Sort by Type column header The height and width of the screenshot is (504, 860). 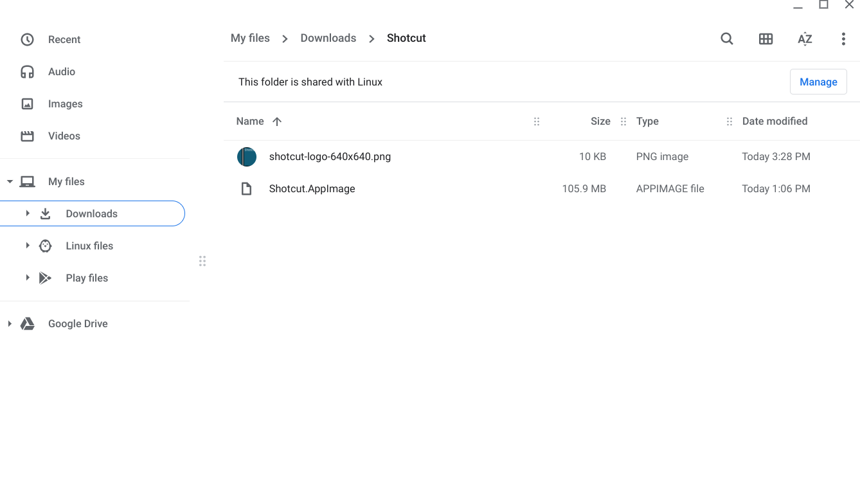[647, 121]
